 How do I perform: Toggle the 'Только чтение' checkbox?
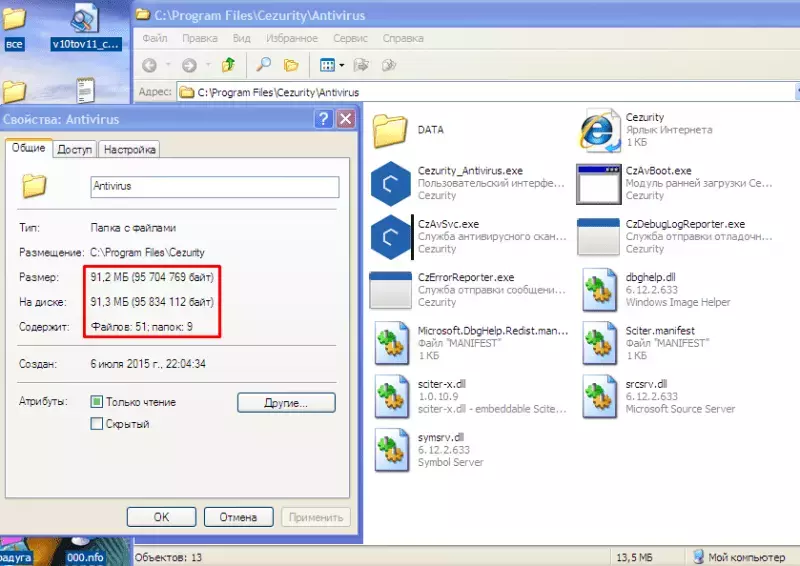pyautogui.click(x=96, y=402)
